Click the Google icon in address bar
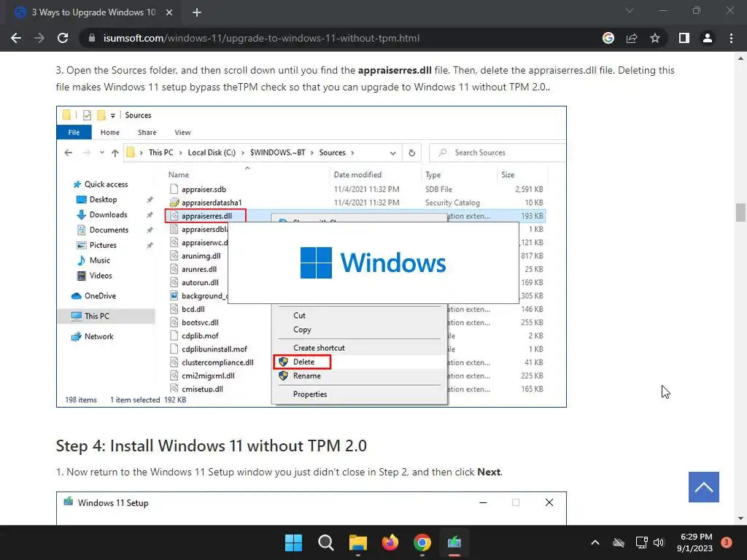Screen dimensions: 747x560 point(608,38)
